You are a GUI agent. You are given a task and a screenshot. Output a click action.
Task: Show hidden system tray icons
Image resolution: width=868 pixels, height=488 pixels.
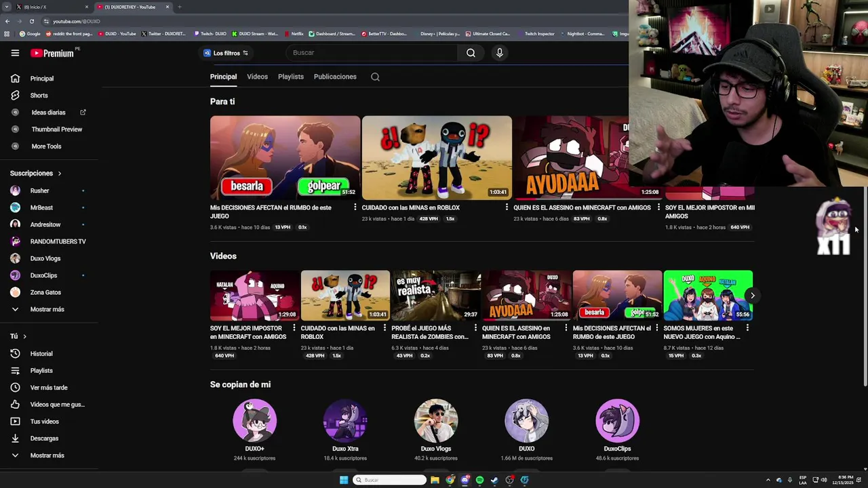pyautogui.click(x=768, y=480)
